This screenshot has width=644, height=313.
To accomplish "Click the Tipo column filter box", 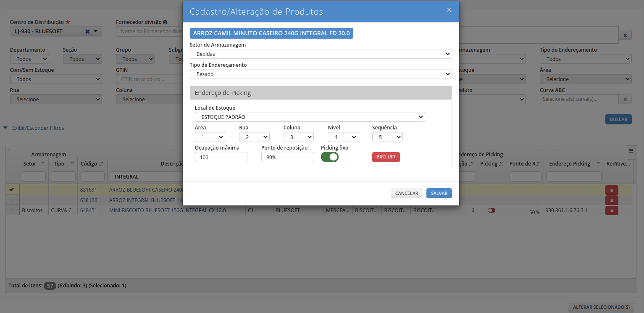I will click(63, 176).
